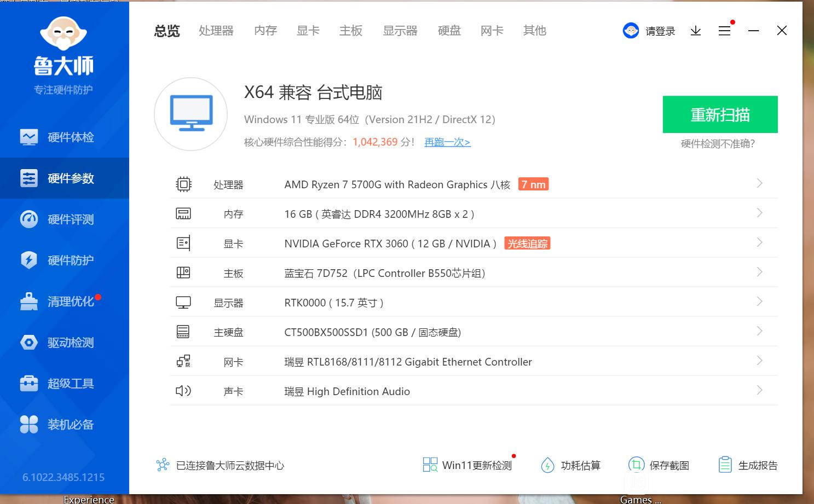Click the graphics card icon
This screenshot has height=504, width=814.
pos(183,244)
